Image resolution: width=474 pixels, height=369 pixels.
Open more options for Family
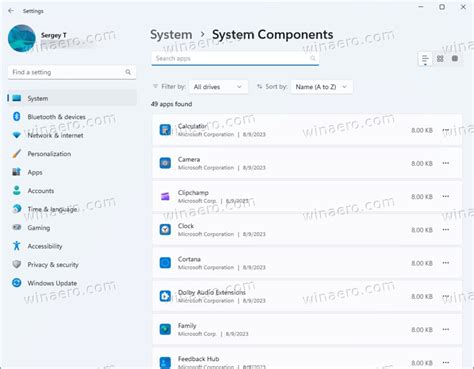pos(446,330)
